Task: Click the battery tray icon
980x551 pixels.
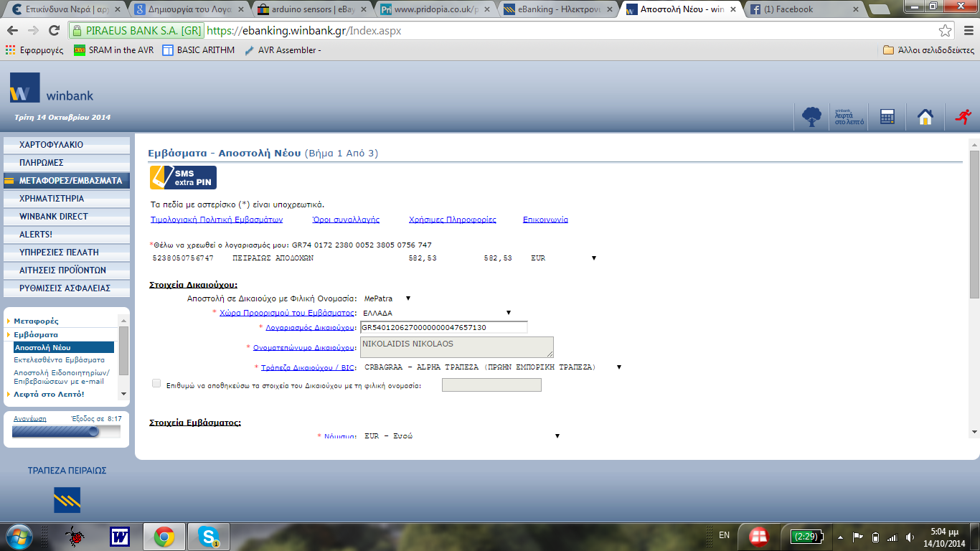Action: (x=875, y=537)
